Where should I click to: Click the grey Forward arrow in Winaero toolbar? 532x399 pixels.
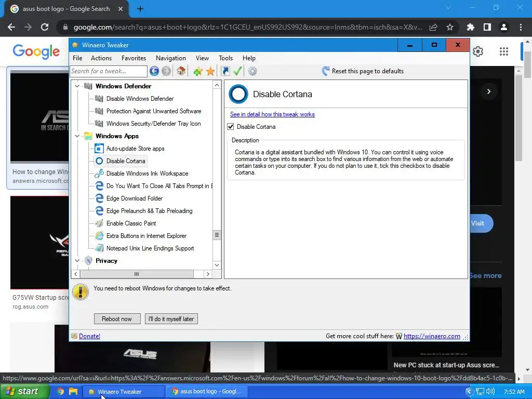[x=166, y=71]
